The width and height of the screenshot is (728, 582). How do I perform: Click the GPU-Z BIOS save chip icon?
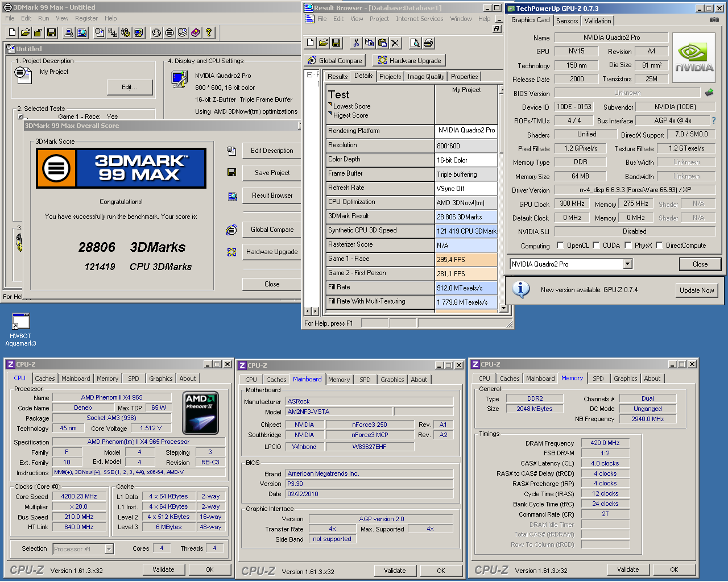click(x=709, y=92)
